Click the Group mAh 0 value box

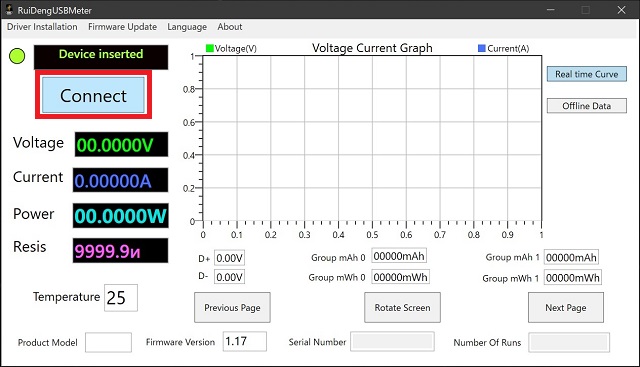pos(399,256)
